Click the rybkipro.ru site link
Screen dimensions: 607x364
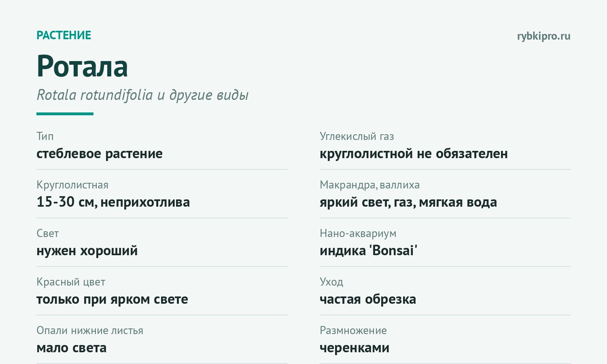(x=543, y=36)
